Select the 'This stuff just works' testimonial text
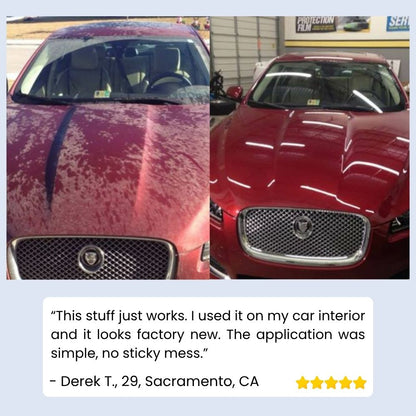The width and height of the screenshot is (416, 416). coord(208,334)
